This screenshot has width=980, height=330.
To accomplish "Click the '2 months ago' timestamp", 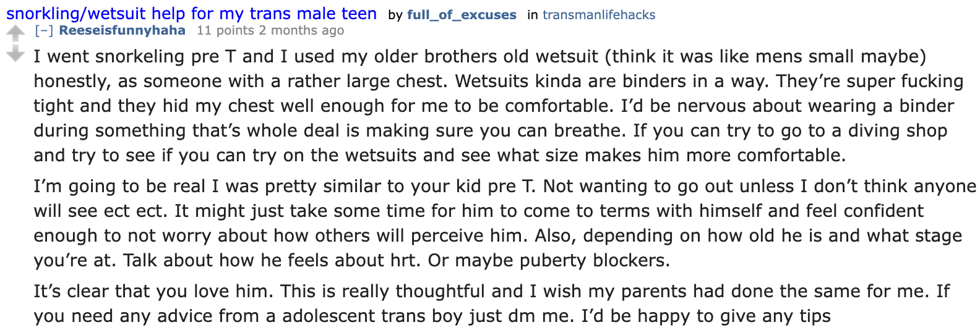I will pos(301,30).
